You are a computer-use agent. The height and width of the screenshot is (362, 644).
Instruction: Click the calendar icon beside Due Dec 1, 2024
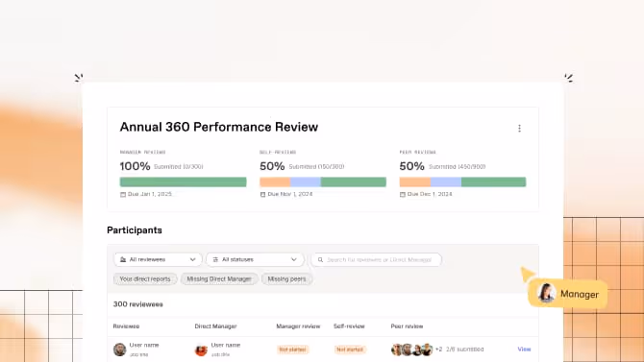pos(403,194)
